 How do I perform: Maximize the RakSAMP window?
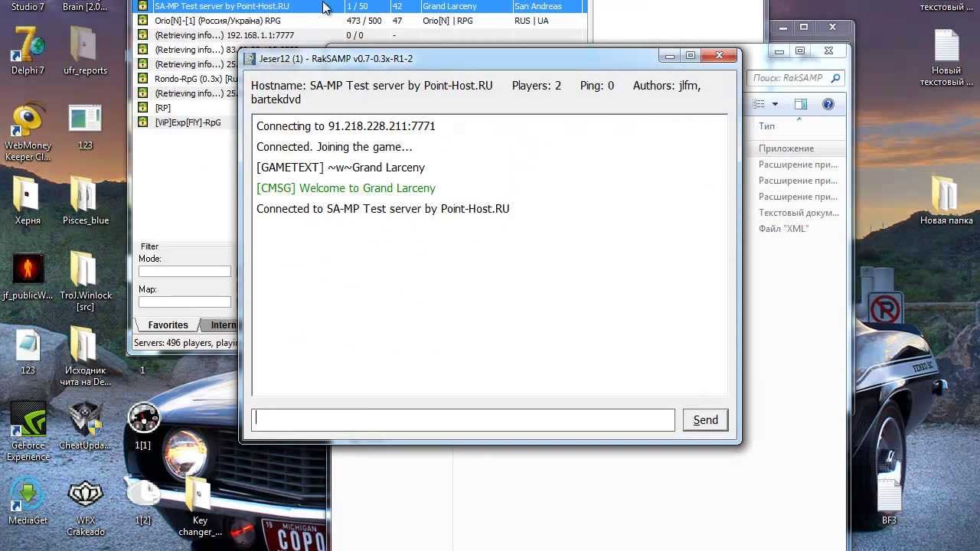click(x=691, y=55)
